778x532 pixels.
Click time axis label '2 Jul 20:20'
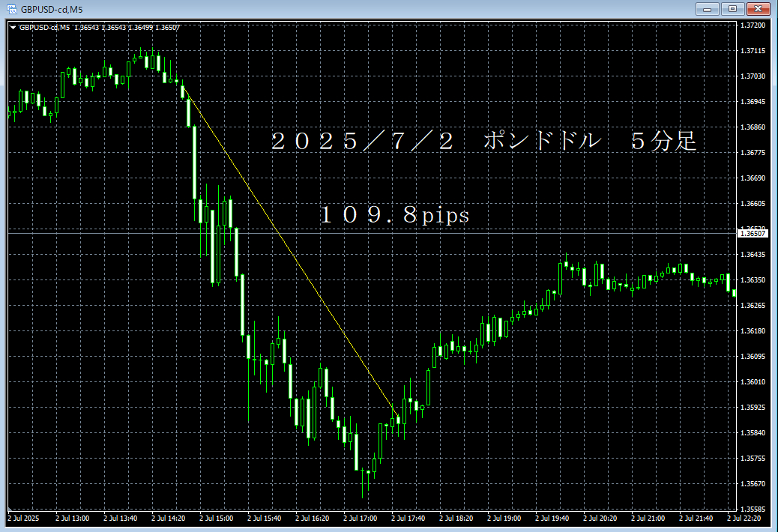click(x=600, y=518)
